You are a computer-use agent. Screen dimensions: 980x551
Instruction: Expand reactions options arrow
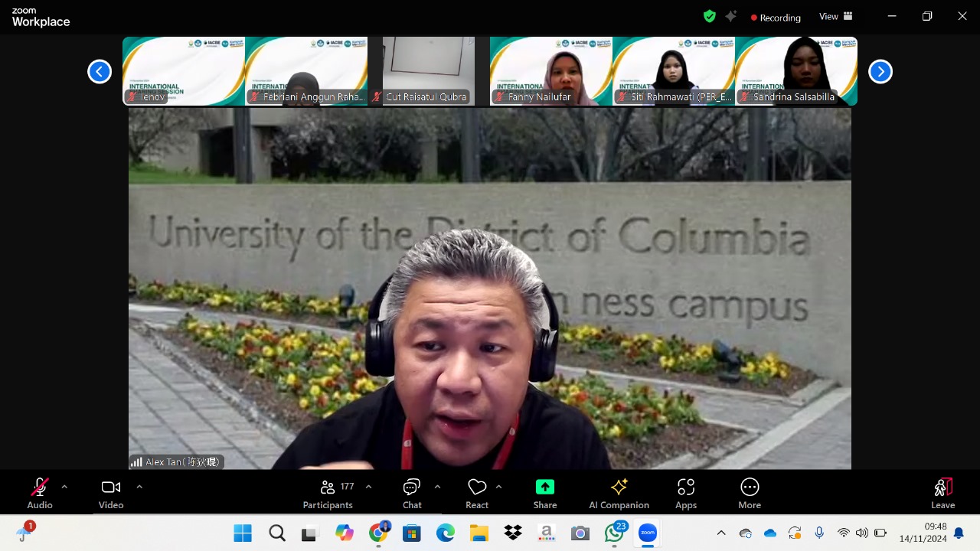pos(498,487)
